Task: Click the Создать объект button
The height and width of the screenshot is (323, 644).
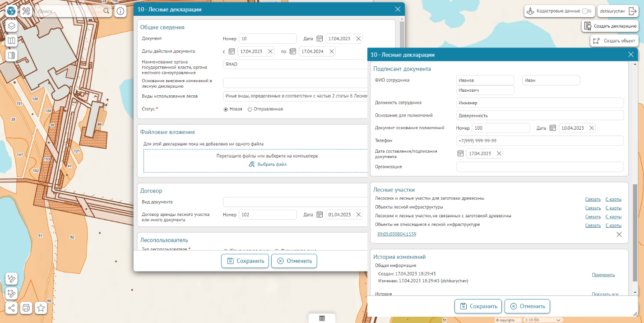Action: [614, 41]
